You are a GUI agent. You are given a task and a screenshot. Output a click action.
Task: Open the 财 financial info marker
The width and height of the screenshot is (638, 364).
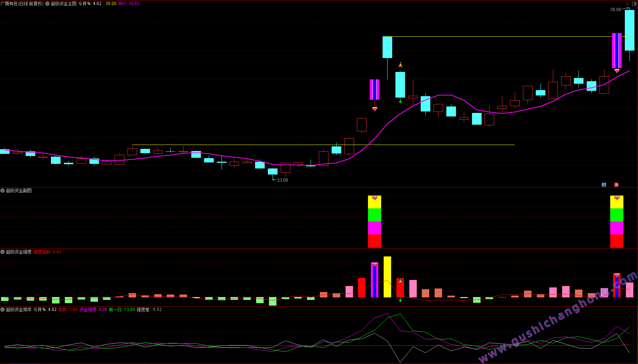(604, 184)
